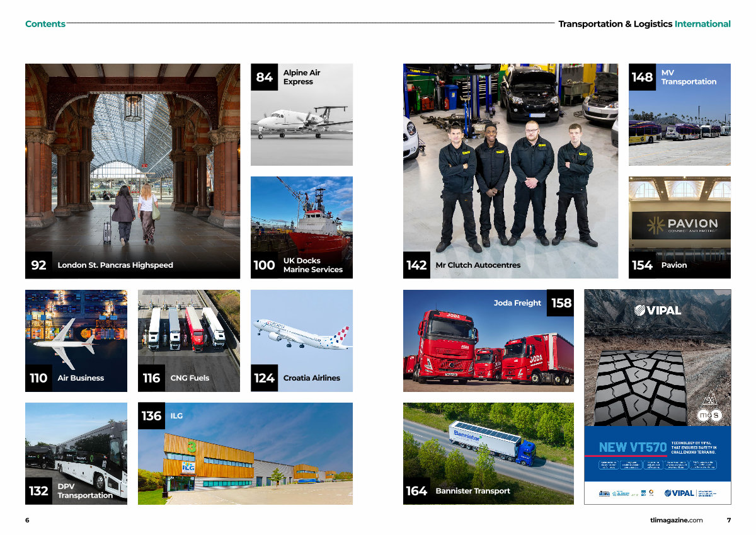
Task: Click the Pavion title label
Action: [x=674, y=265]
